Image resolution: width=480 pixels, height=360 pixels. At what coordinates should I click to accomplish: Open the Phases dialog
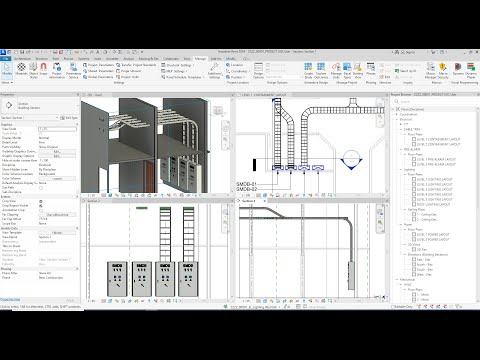371,69
